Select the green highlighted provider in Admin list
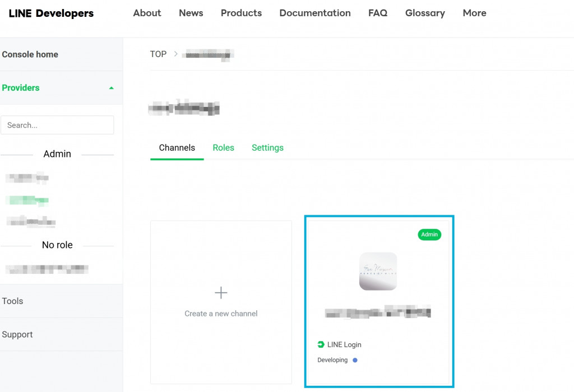Viewport: 574px width, 392px height. point(27,200)
